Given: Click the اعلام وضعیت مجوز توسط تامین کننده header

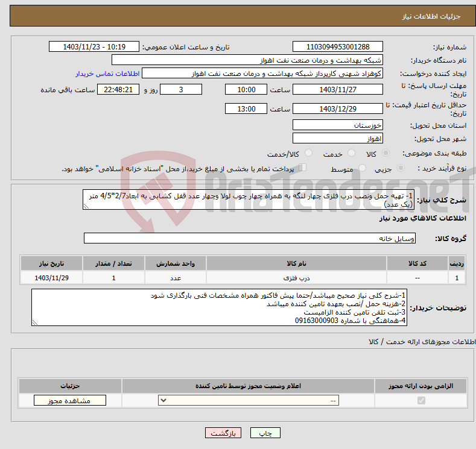Looking at the screenshot, I should tap(248, 386).
